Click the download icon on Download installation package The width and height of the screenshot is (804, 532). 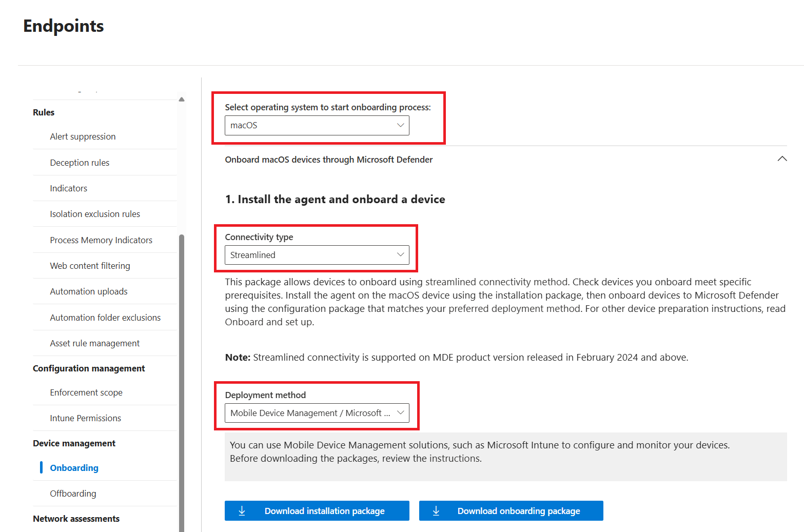pyautogui.click(x=242, y=510)
